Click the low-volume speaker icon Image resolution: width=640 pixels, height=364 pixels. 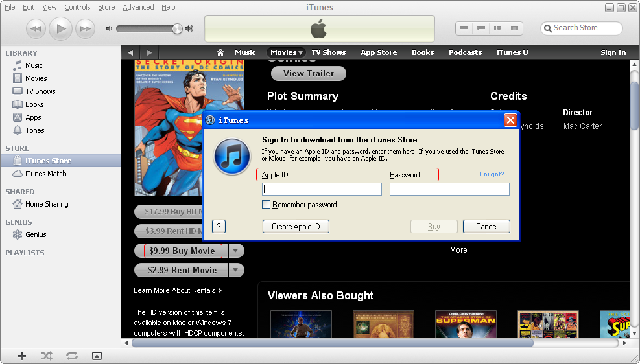pyautogui.click(x=109, y=28)
